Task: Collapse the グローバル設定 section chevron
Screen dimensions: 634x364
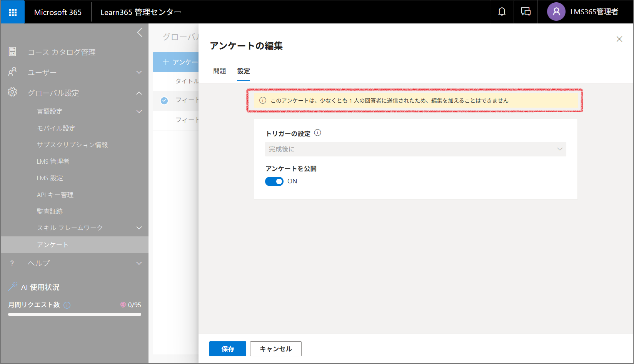Action: pyautogui.click(x=139, y=93)
